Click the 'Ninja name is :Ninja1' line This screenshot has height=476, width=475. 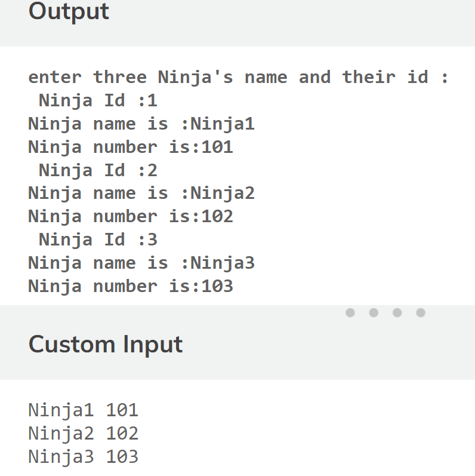coord(141,124)
